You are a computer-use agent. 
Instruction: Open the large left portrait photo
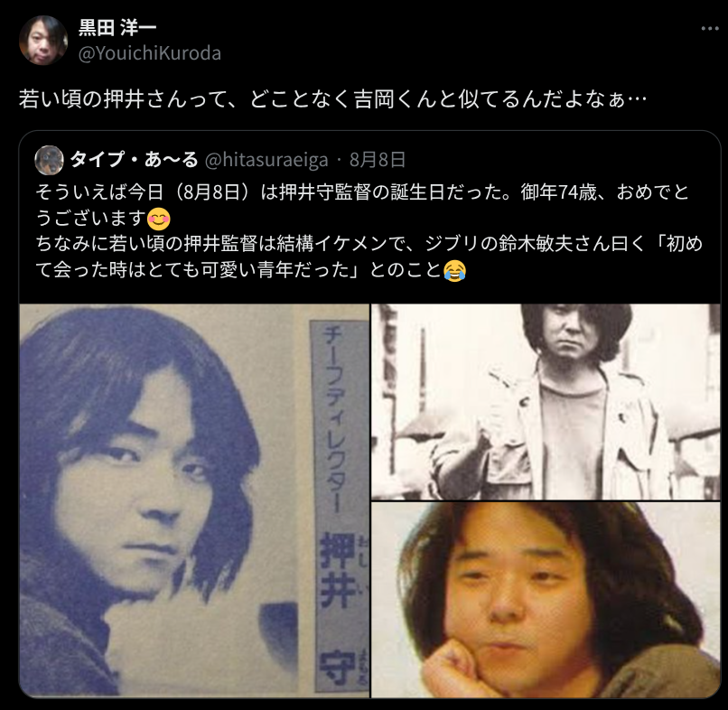pos(194,500)
